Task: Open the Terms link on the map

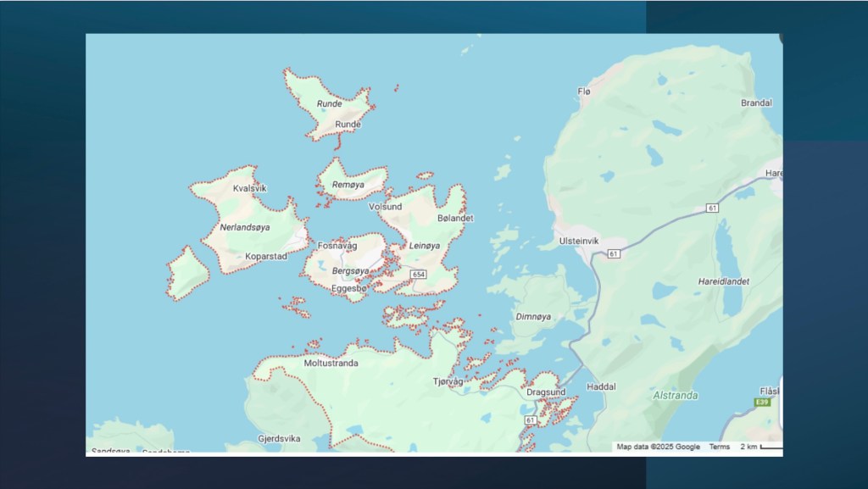Action: tap(719, 447)
